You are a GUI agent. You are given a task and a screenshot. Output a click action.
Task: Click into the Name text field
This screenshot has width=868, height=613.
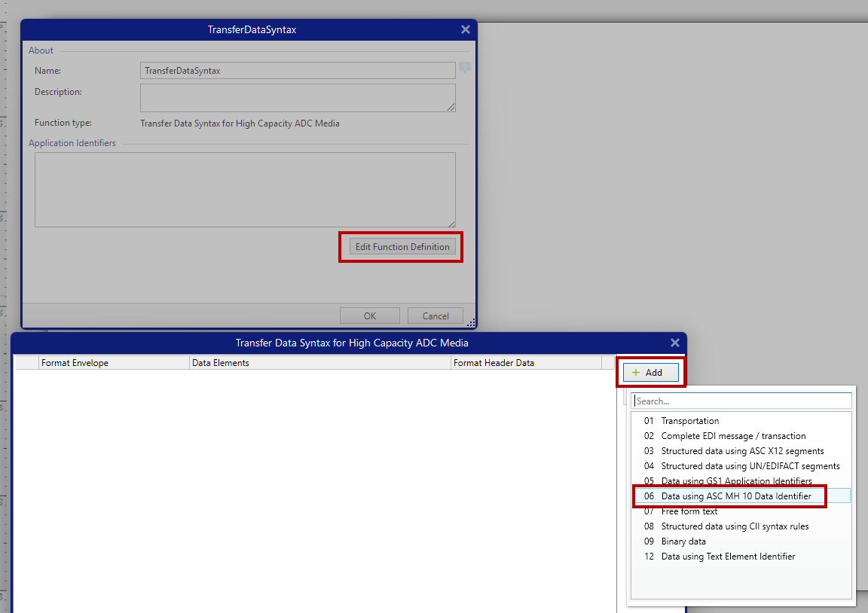[x=298, y=70]
